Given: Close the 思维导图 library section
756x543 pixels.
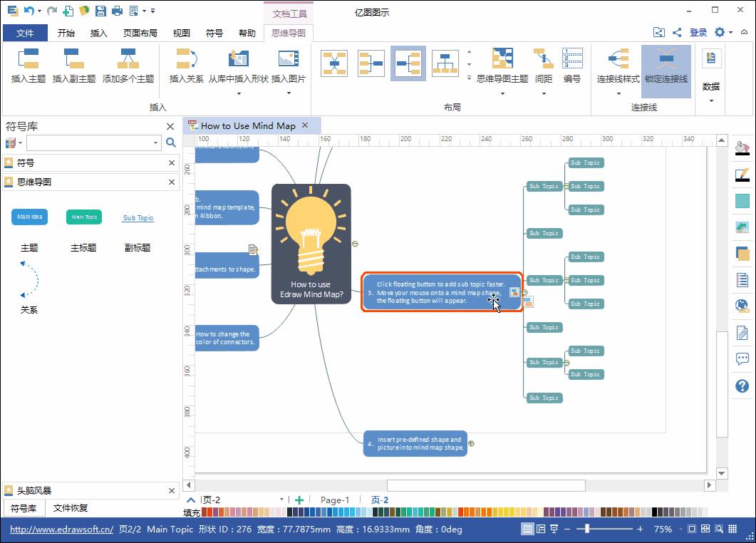Looking at the screenshot, I should pyautogui.click(x=171, y=182).
